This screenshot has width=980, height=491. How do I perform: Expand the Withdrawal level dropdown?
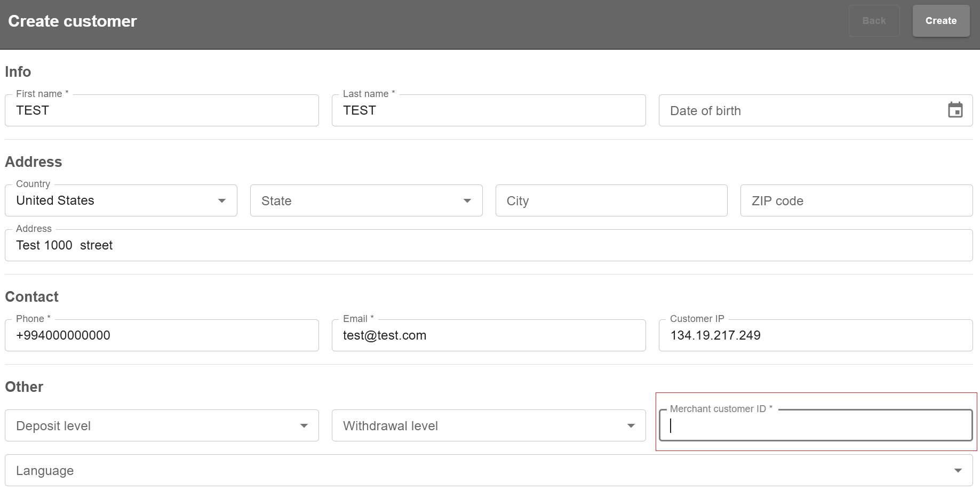pos(488,425)
